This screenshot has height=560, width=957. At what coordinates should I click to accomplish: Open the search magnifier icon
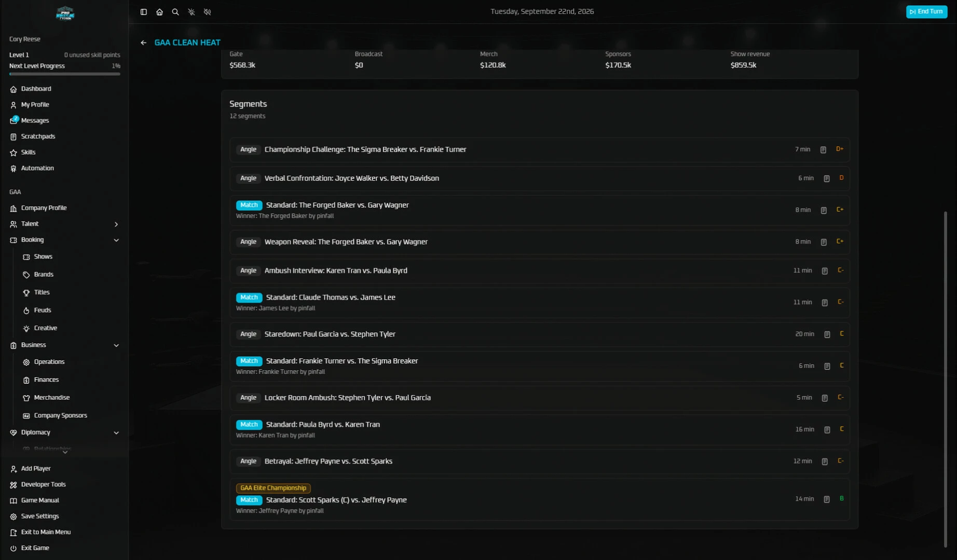[175, 12]
